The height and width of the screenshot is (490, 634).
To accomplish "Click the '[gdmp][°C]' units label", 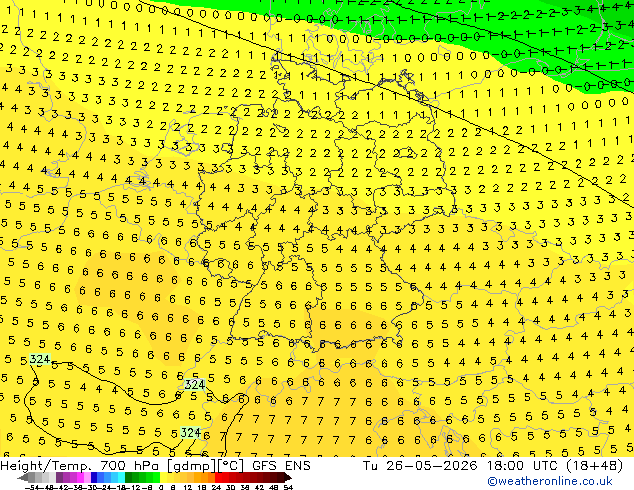I will [x=205, y=466].
